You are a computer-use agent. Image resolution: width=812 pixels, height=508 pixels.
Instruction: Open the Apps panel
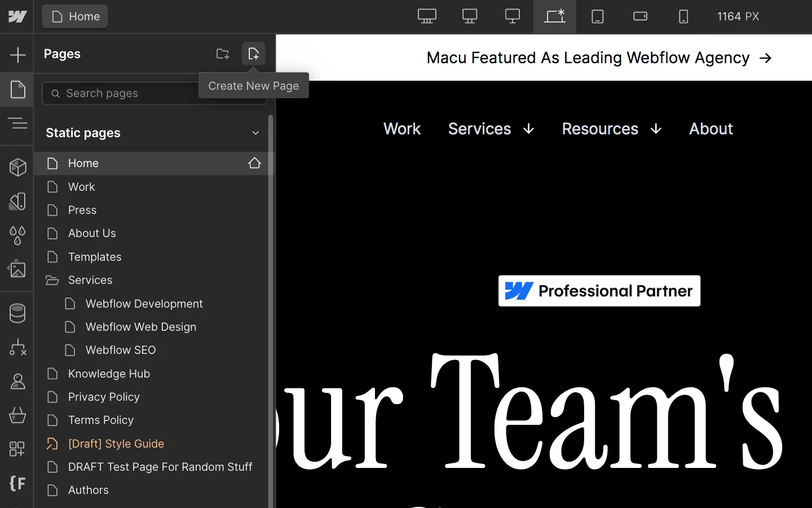[17, 449]
